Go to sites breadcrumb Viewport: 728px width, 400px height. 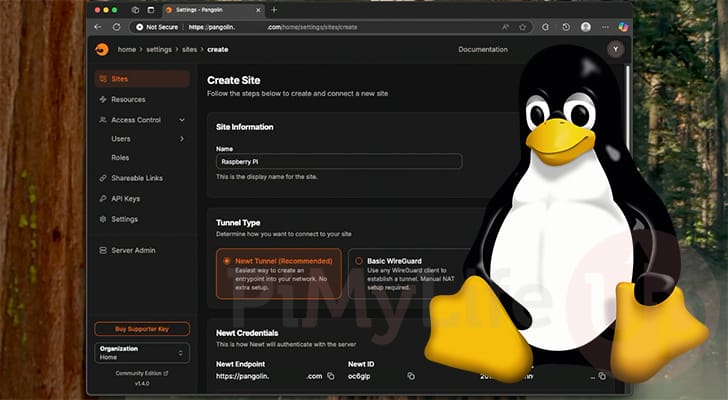pyautogui.click(x=189, y=49)
